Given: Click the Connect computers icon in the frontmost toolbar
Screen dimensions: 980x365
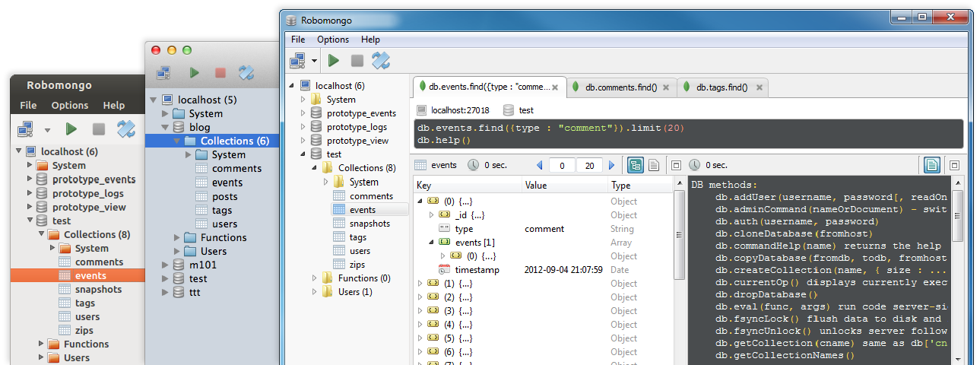Looking at the screenshot, I should coord(298,61).
